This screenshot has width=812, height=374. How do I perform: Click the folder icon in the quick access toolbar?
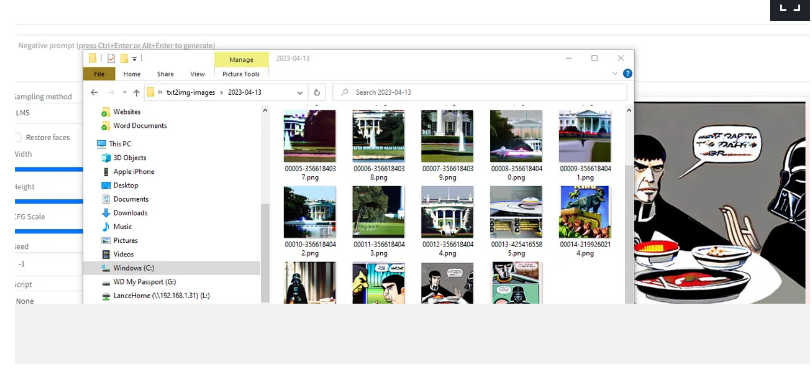(x=93, y=58)
